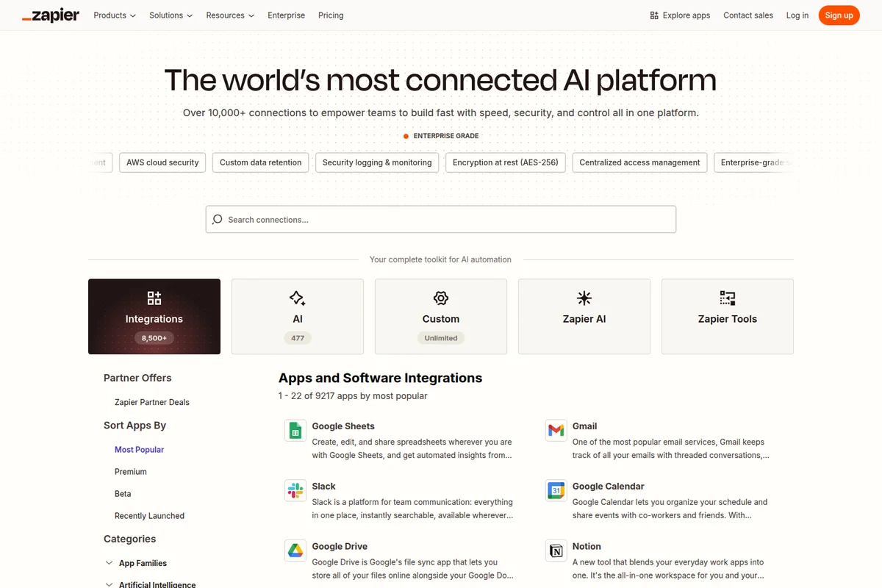The image size is (882, 588).
Task: Click the Zapier AI asterisk icon
Action: 584,298
